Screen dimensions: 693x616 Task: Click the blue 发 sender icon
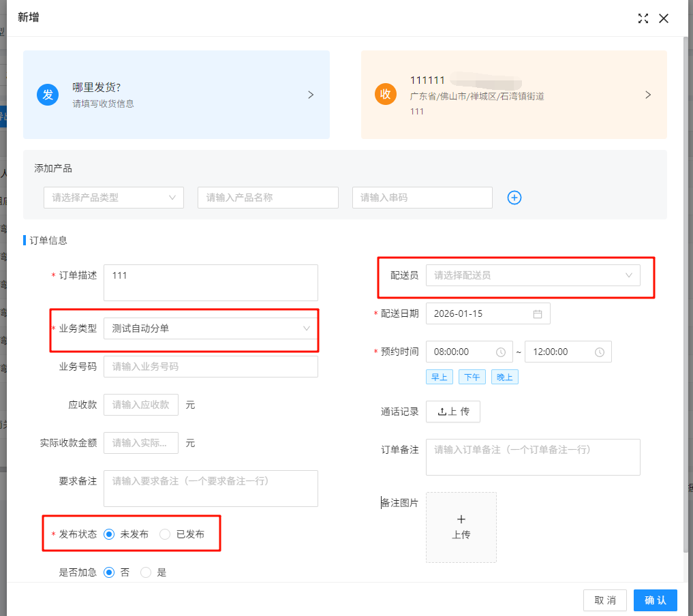48,95
